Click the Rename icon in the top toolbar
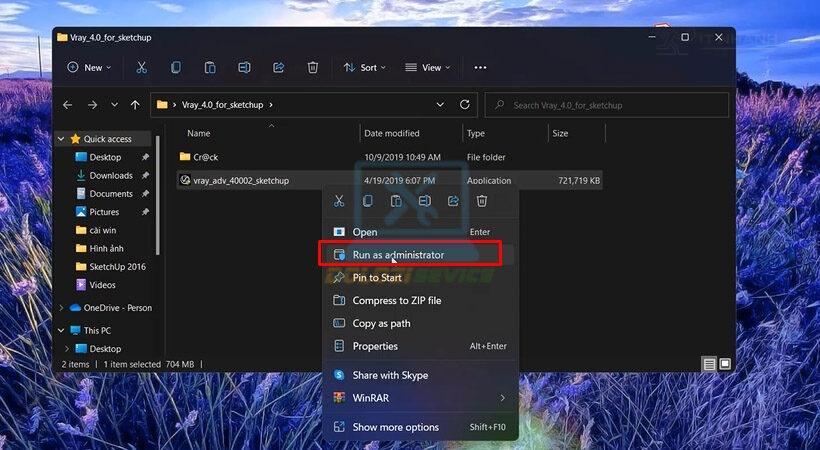This screenshot has width=820, height=450. pyautogui.click(x=244, y=68)
